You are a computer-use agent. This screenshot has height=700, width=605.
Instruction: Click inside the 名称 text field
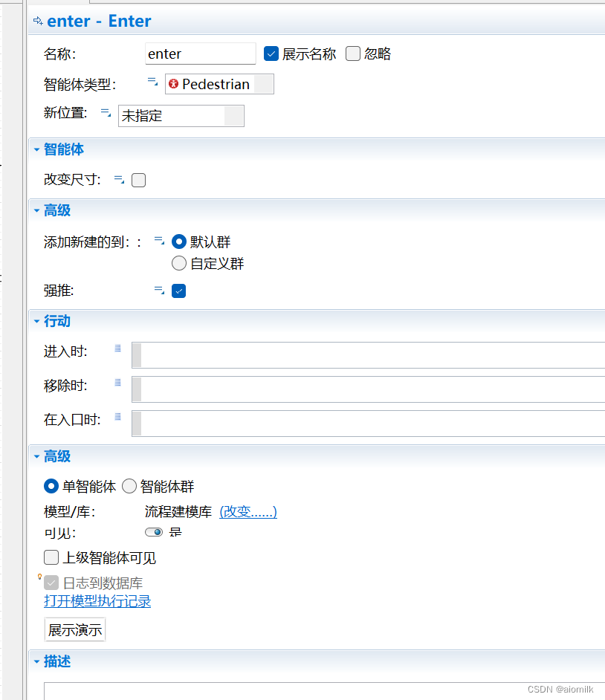point(200,54)
